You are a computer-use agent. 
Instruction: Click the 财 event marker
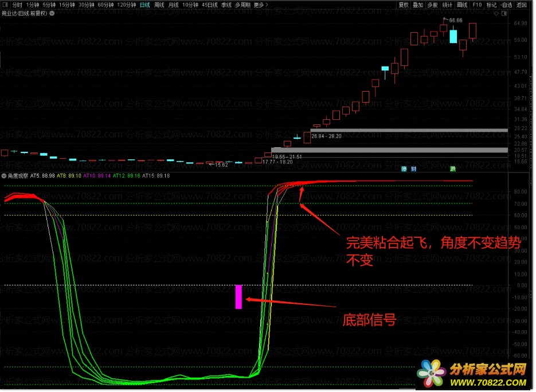(x=414, y=169)
